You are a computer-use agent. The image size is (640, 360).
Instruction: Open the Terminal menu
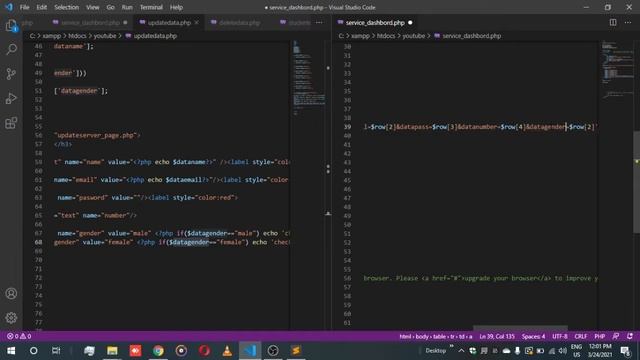coord(151,7)
